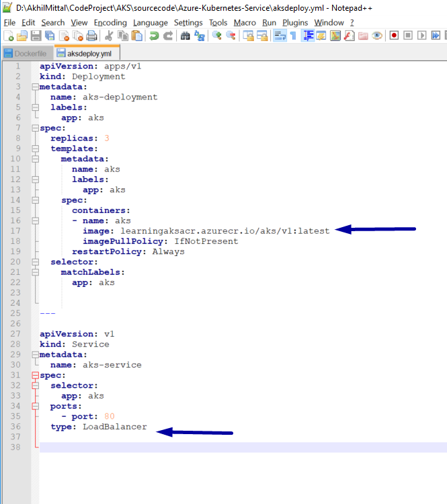The width and height of the screenshot is (447, 504).
Task: Run macro multiple times icon
Action: pos(436,36)
